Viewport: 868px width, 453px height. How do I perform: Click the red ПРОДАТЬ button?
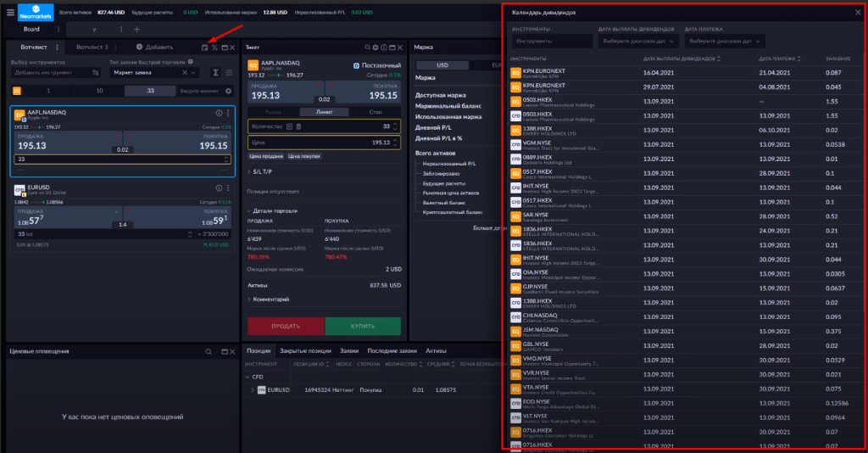(x=286, y=327)
